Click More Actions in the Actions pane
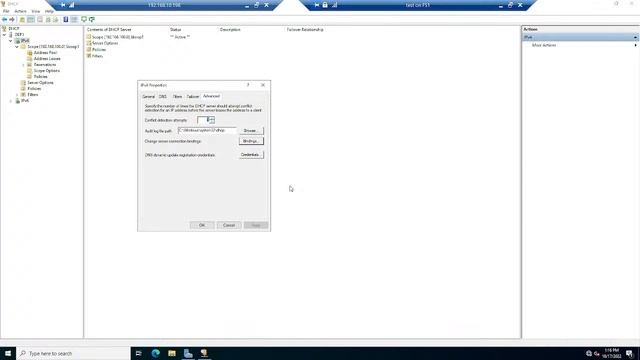The height and width of the screenshot is (360, 640). coord(544,45)
